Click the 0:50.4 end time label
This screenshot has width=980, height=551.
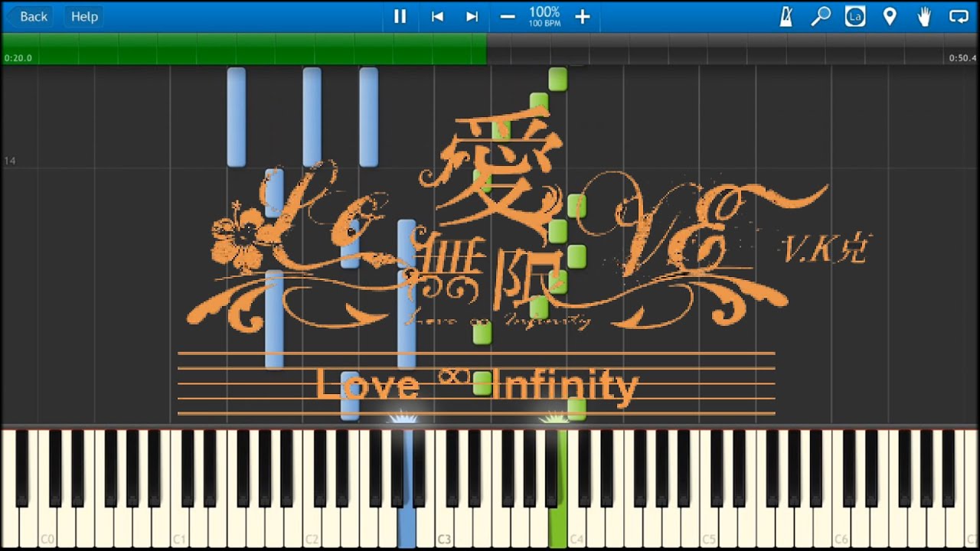coord(962,58)
